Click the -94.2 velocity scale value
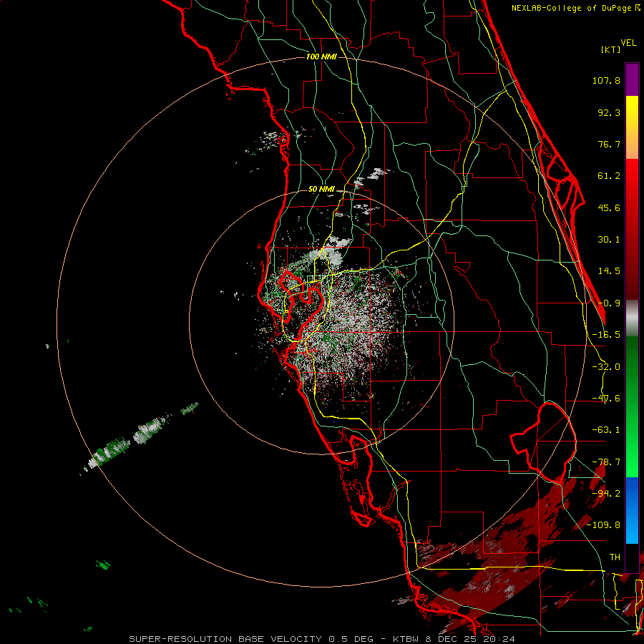This screenshot has height=644, width=644. 606,493
